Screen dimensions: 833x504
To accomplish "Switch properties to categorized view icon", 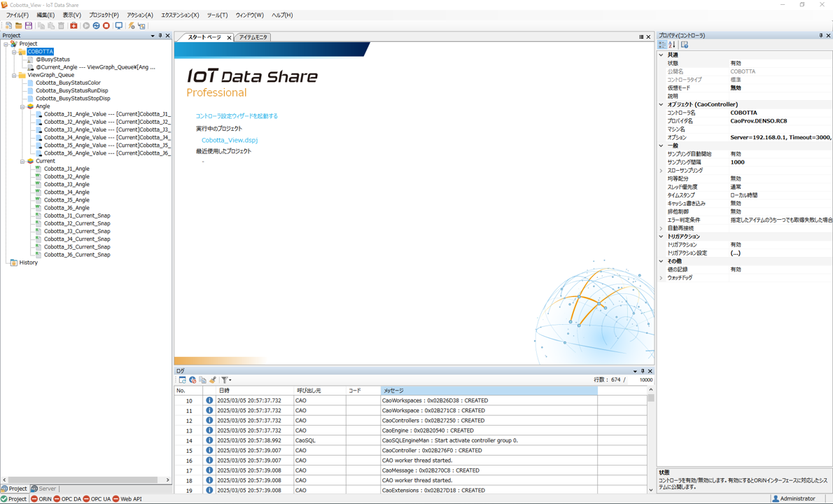I will tap(662, 44).
